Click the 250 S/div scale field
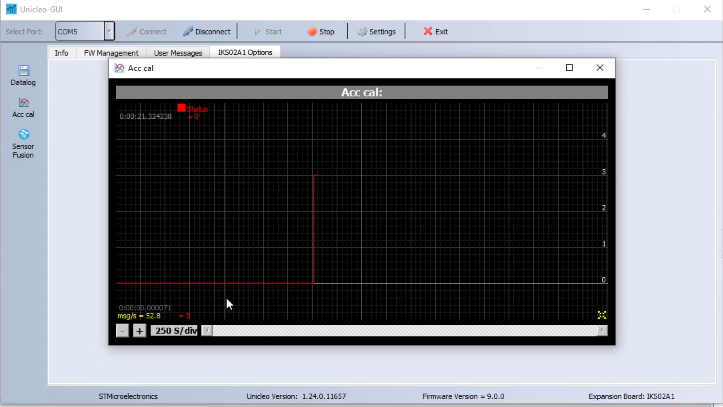Image resolution: width=723 pixels, height=407 pixels. point(174,330)
